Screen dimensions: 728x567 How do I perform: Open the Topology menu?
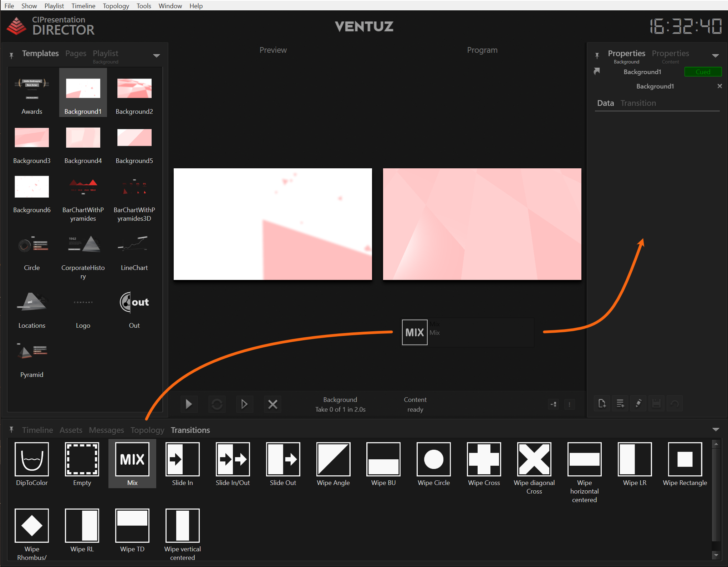pyautogui.click(x=116, y=6)
